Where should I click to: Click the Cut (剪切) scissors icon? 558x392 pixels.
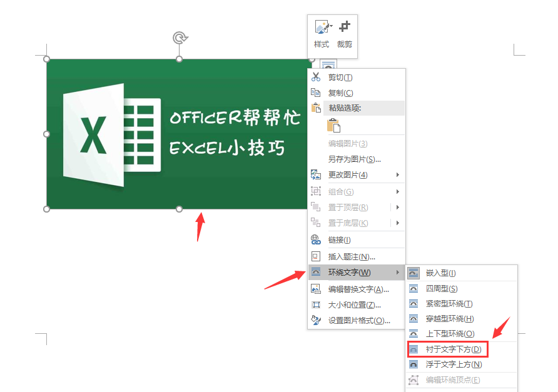click(316, 78)
